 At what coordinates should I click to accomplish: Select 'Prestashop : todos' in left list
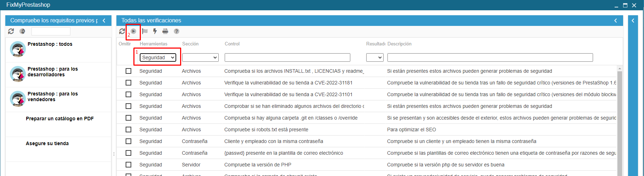coord(50,44)
